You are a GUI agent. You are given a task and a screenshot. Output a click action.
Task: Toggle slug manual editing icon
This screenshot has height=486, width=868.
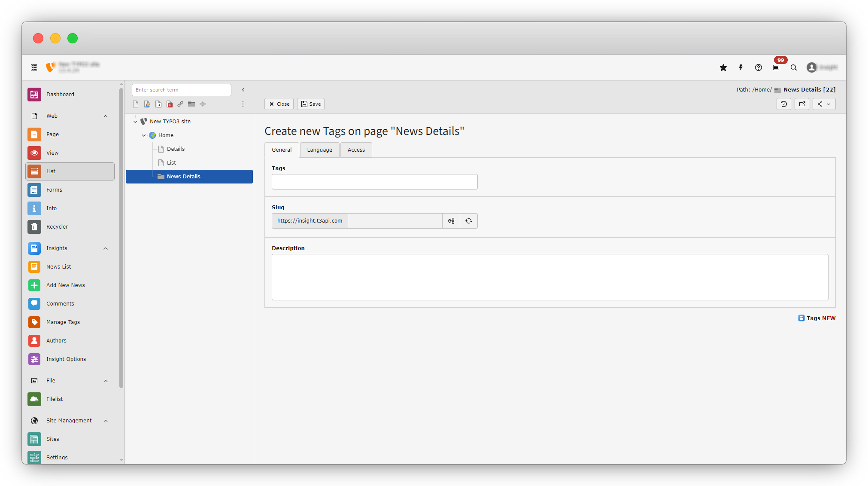[451, 221]
